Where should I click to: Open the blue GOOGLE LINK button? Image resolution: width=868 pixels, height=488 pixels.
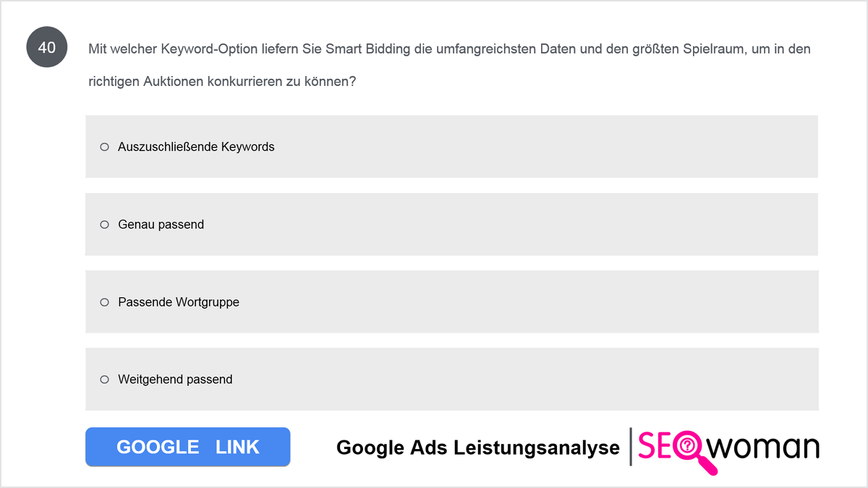pos(188,447)
